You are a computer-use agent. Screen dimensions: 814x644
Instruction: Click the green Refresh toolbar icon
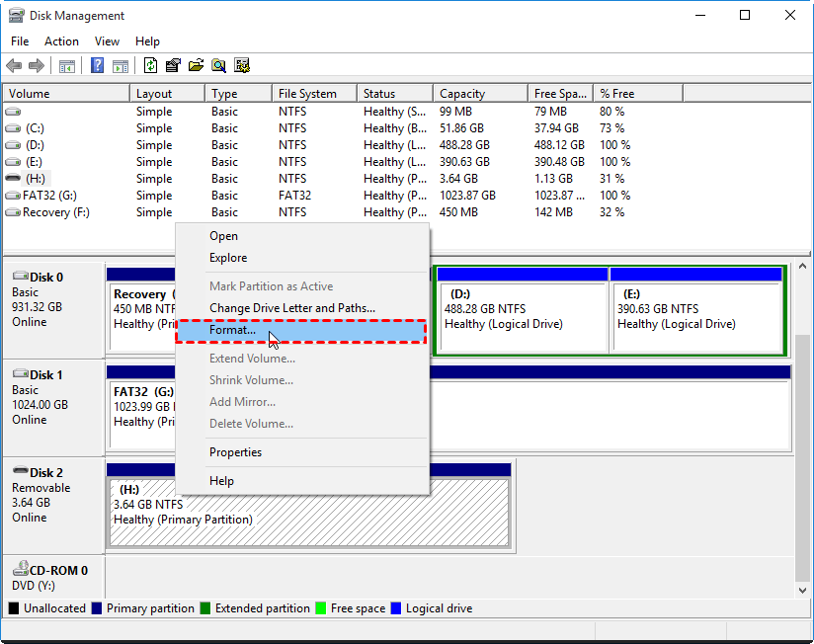tap(150, 65)
